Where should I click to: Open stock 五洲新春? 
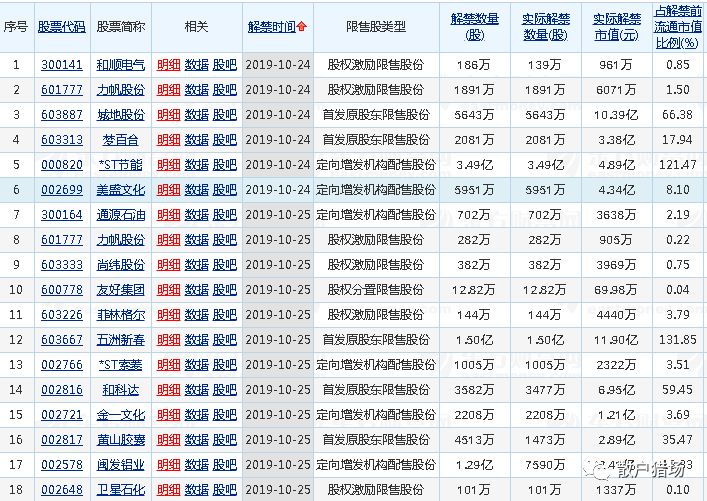121,340
